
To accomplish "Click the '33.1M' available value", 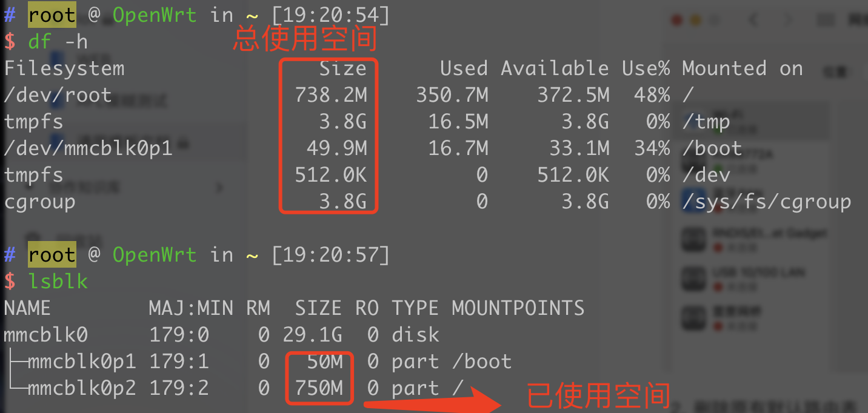I will tap(579, 148).
